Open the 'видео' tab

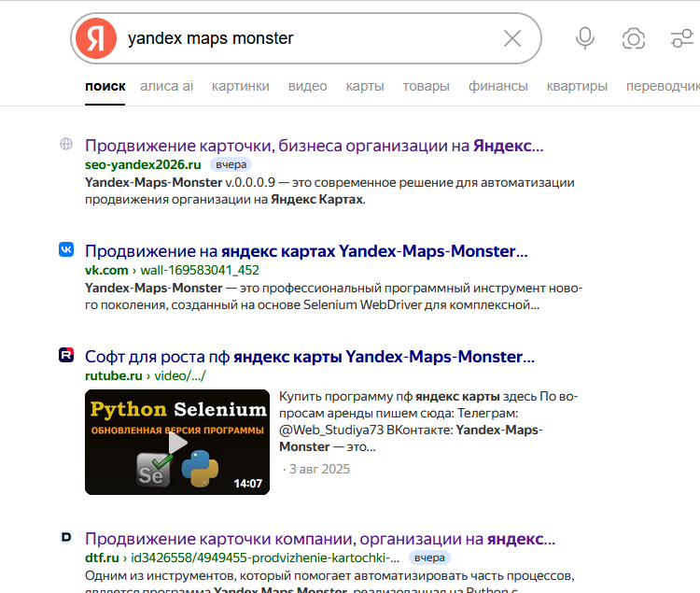[x=308, y=86]
